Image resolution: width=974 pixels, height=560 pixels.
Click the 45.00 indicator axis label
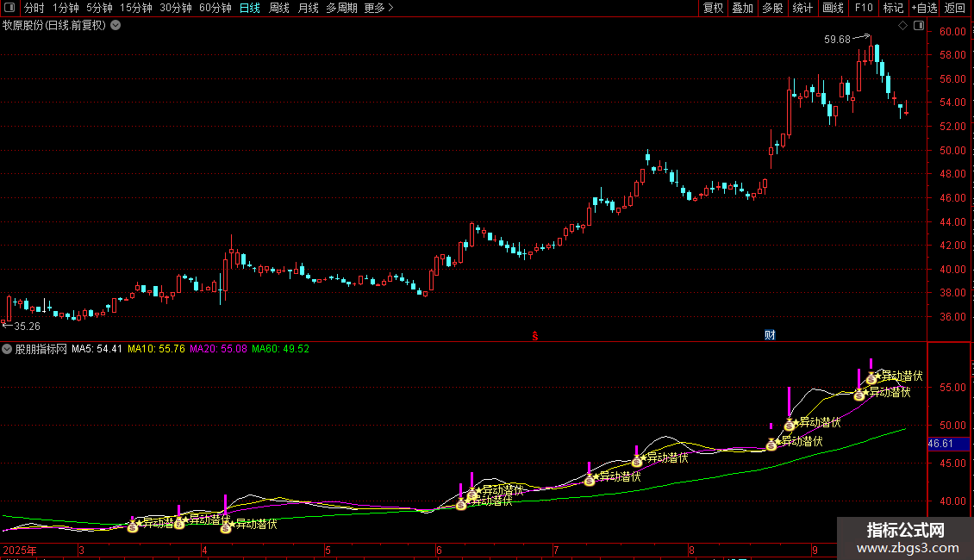(x=952, y=464)
